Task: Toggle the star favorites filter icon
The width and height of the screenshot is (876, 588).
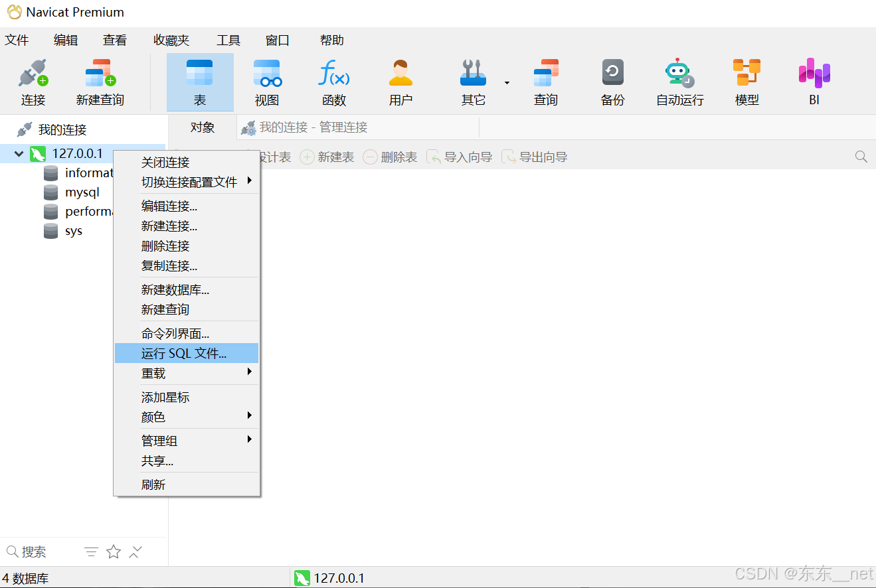Action: 114,551
